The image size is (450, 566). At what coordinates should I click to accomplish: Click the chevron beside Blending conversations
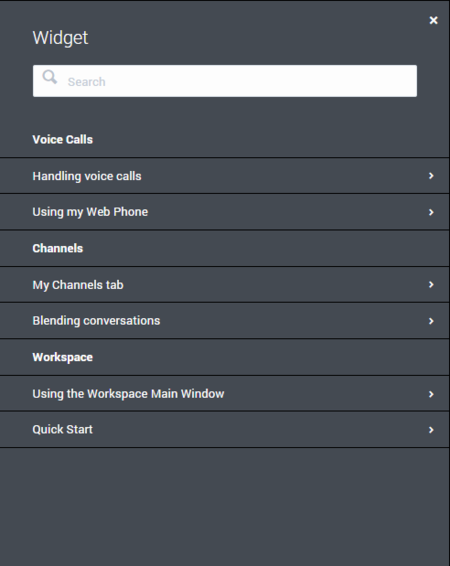coord(431,321)
